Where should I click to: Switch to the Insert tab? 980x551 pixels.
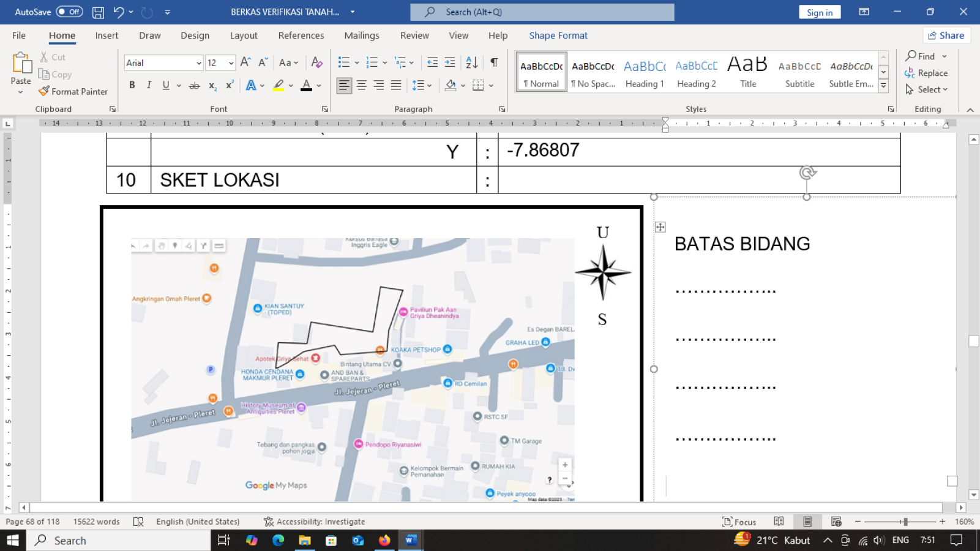tap(107, 36)
